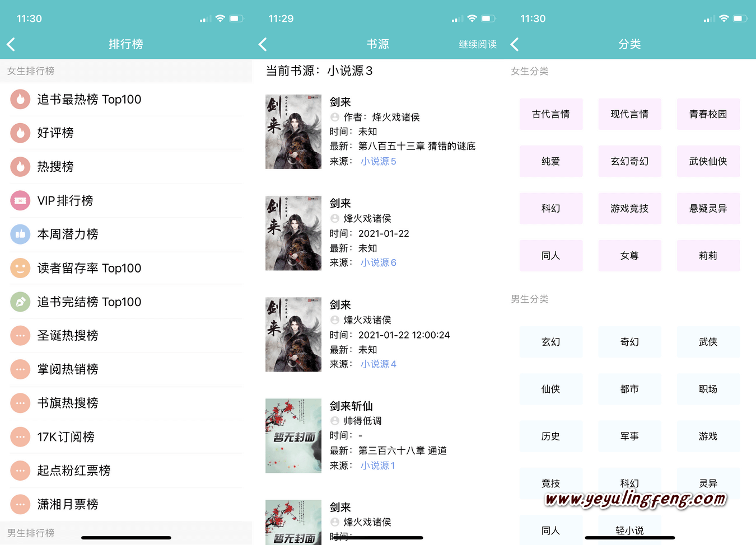Image resolution: width=756 pixels, height=545 pixels.
Task: Select the 玄幻 category under 男生分类
Action: (551, 342)
